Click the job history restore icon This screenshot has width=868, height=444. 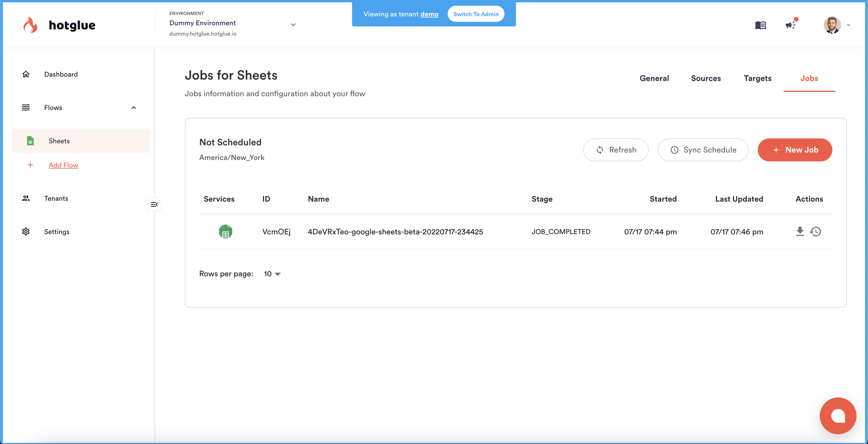tap(816, 231)
